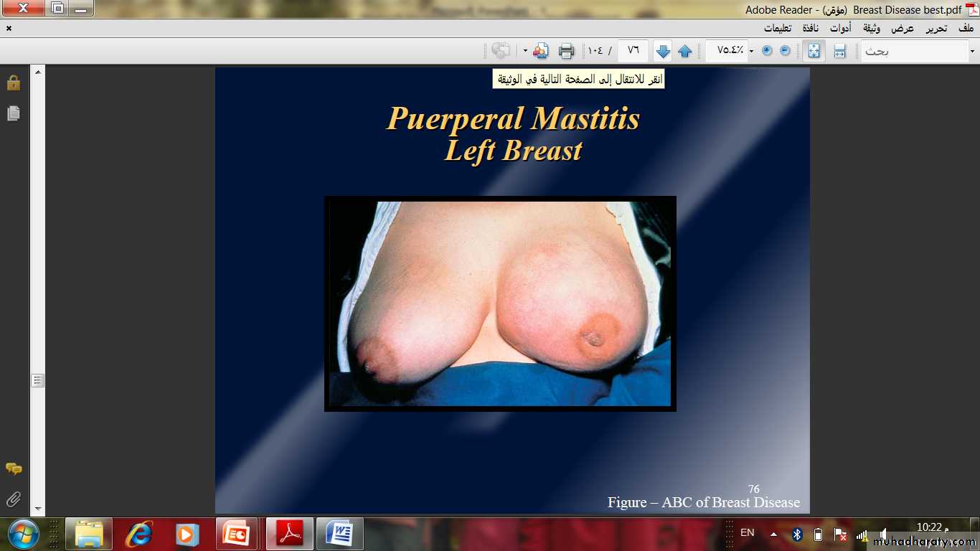The width and height of the screenshot is (980, 551).
Task: Open the attachments paperclip panel
Action: pos(13,499)
